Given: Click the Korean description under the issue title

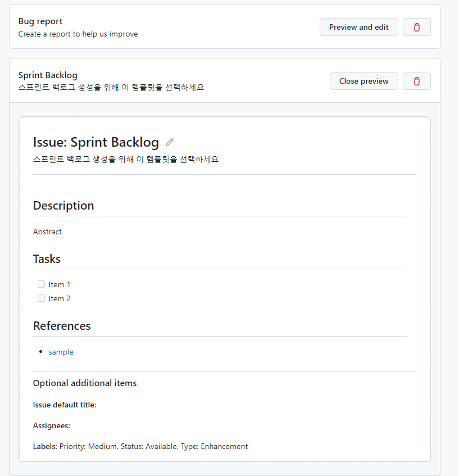Looking at the screenshot, I should pos(125,159).
